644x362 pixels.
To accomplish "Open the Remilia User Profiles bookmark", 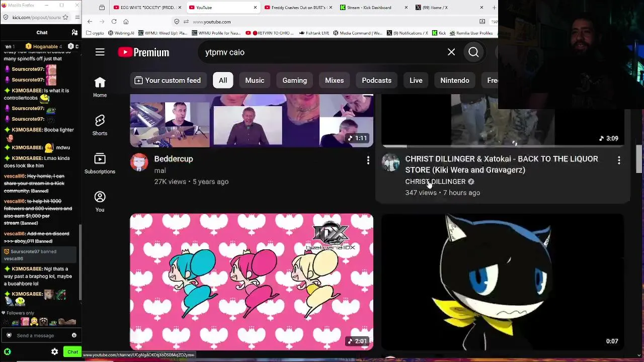I will click(471, 33).
